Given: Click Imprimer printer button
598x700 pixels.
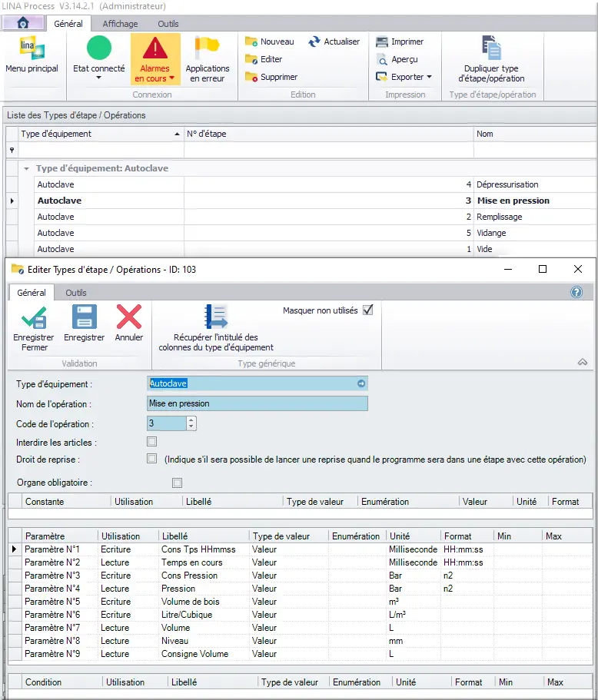Looking at the screenshot, I should [x=400, y=41].
